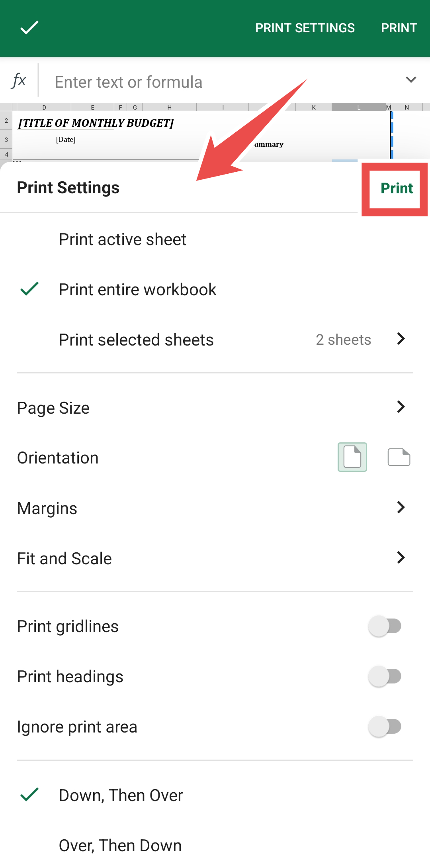The height and width of the screenshot is (868, 430).
Task: Enable the Print gridlines switch
Action: (385, 626)
